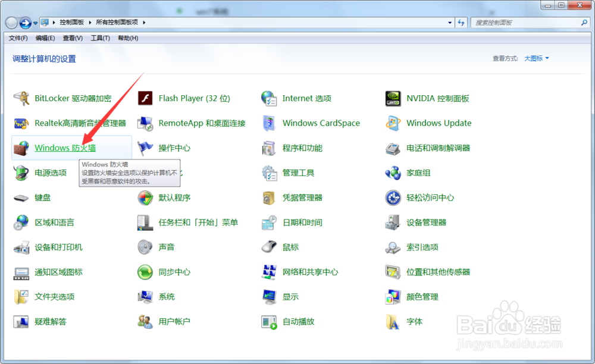595x364 pixels.
Task: Open the 网络和共享中心 icon
Action: pyautogui.click(x=269, y=272)
